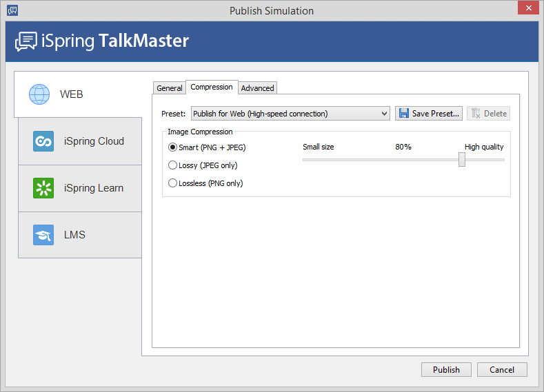Select the iSpring Cloud icon
The height and width of the screenshot is (392, 544).
[43, 141]
